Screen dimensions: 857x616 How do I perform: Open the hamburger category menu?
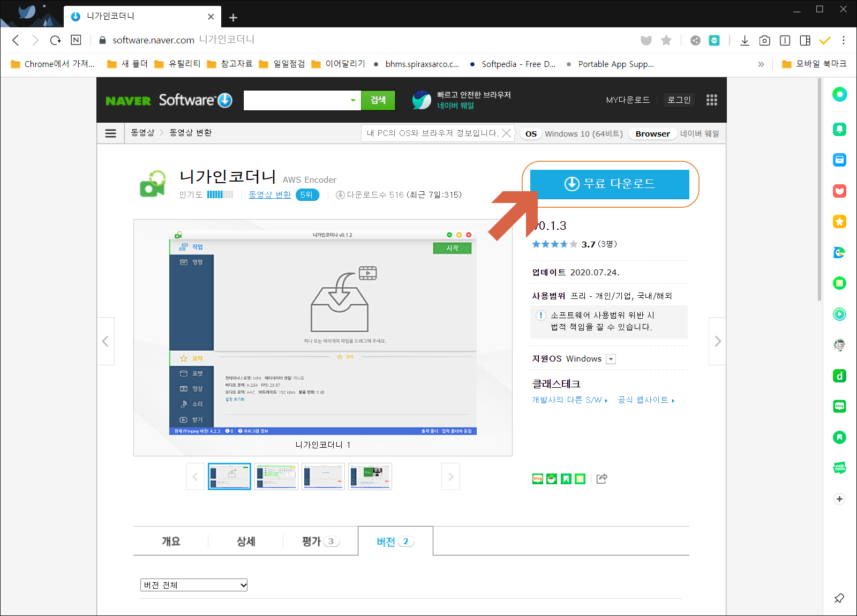click(x=111, y=133)
